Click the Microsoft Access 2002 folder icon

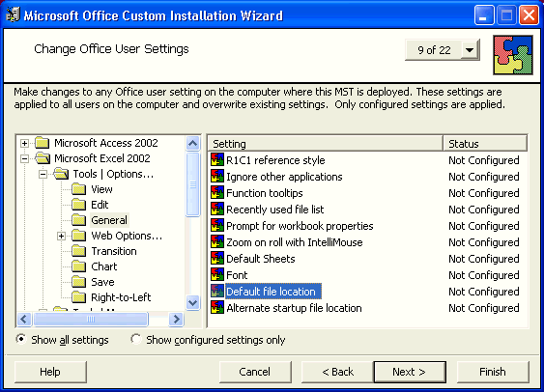pyautogui.click(x=43, y=143)
